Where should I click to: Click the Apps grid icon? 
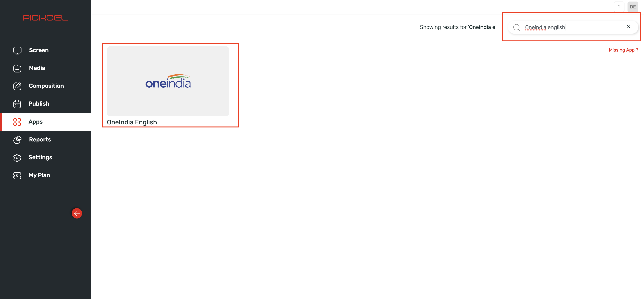pos(17,122)
